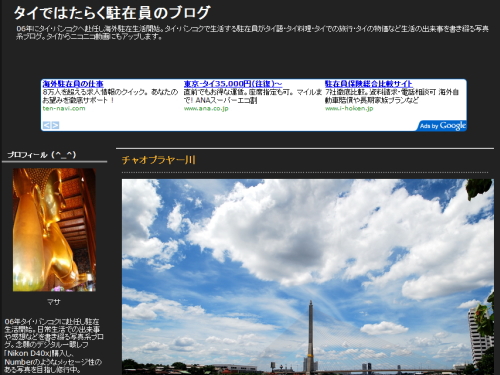500x375 pixels.
Task: Open the post title チャオプラヤー川
Action: coord(158,160)
